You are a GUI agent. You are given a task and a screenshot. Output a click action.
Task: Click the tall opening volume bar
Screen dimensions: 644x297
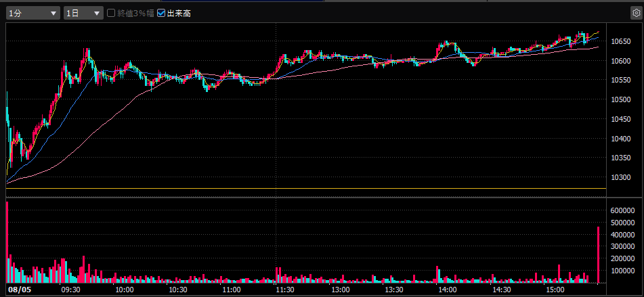7,242
